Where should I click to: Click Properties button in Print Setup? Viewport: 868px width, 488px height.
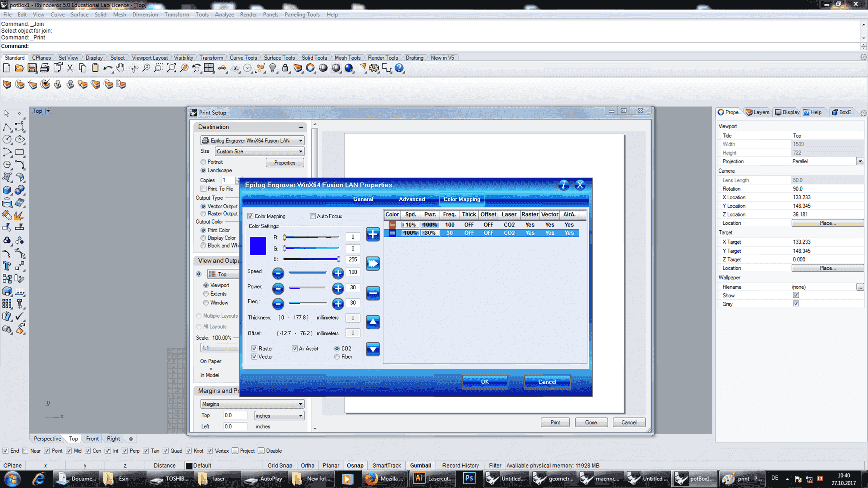[285, 163]
